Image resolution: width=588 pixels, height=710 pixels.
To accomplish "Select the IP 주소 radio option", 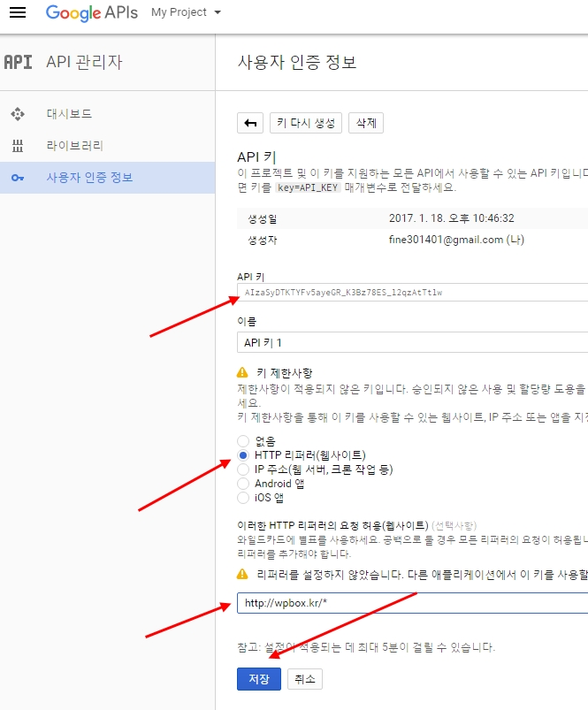I will click(243, 469).
